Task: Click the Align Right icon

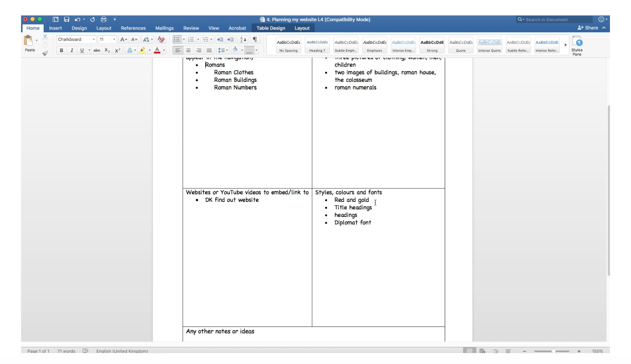Action: [199, 50]
